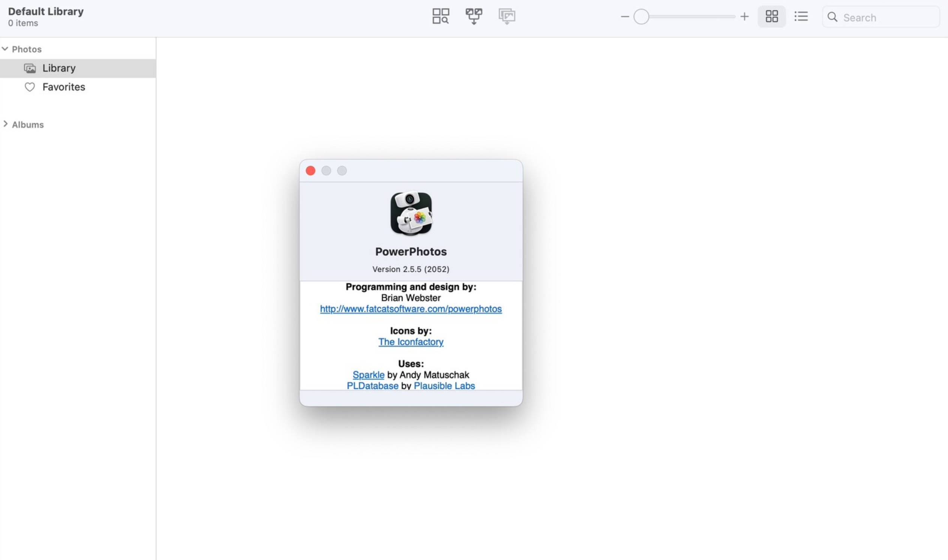The image size is (948, 560).
Task: Click the Favorites item in sidebar
Action: tap(63, 87)
